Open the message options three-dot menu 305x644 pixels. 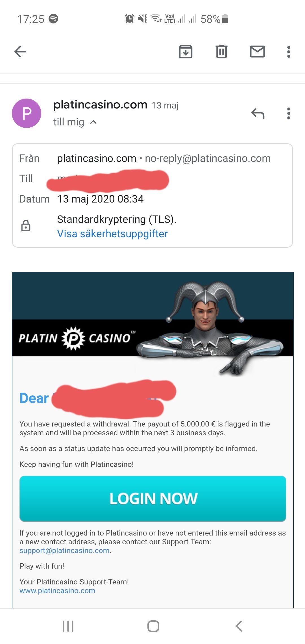(288, 114)
